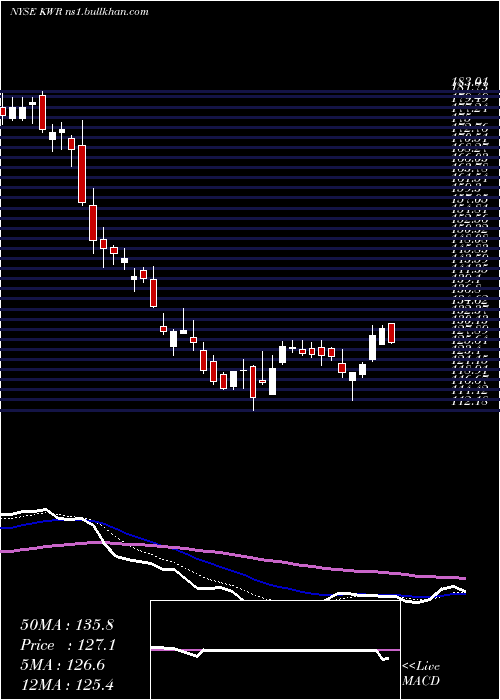
Task: Click the last red candlestick on the chart
Action: pyautogui.click(x=392, y=333)
